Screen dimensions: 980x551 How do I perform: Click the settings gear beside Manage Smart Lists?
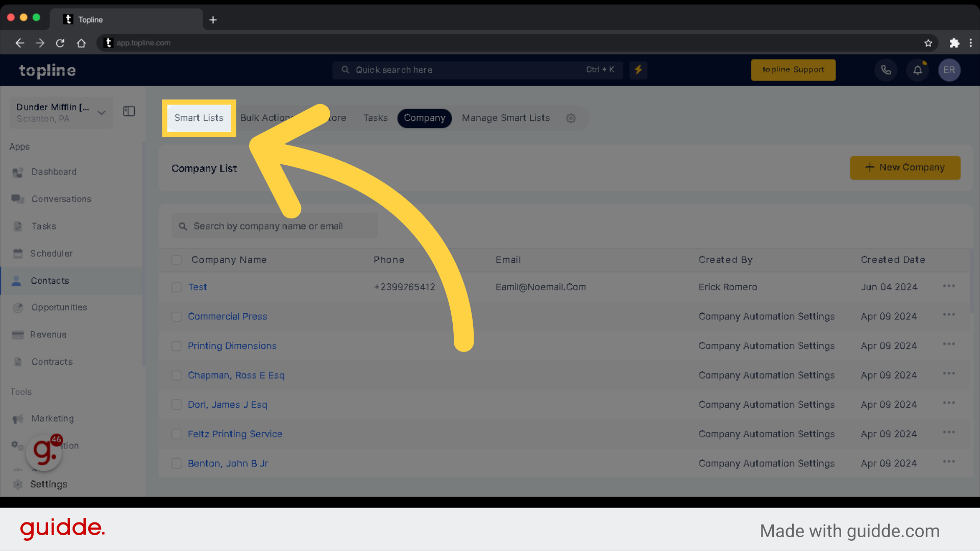571,118
